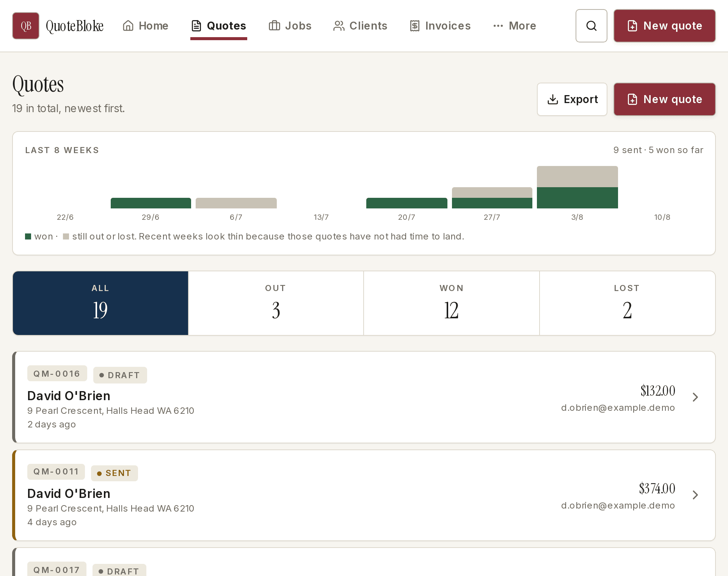Viewport: 728px width, 576px height.
Task: Click the Jobs briefcase icon
Action: [x=275, y=26]
